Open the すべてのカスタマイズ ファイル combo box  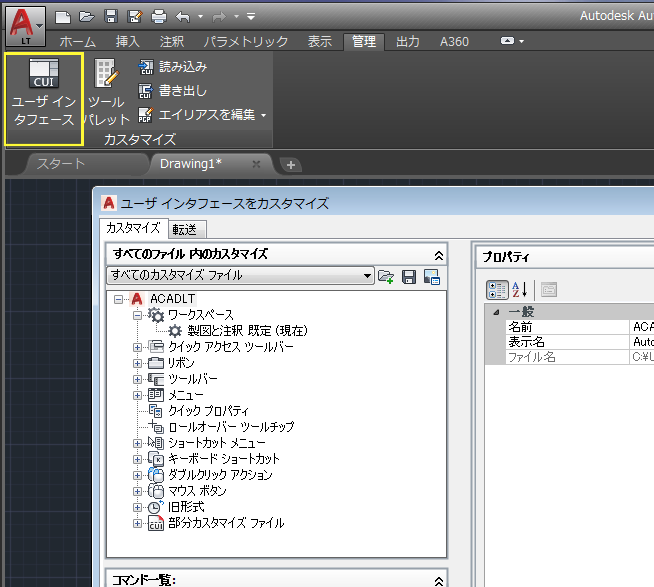coord(240,276)
